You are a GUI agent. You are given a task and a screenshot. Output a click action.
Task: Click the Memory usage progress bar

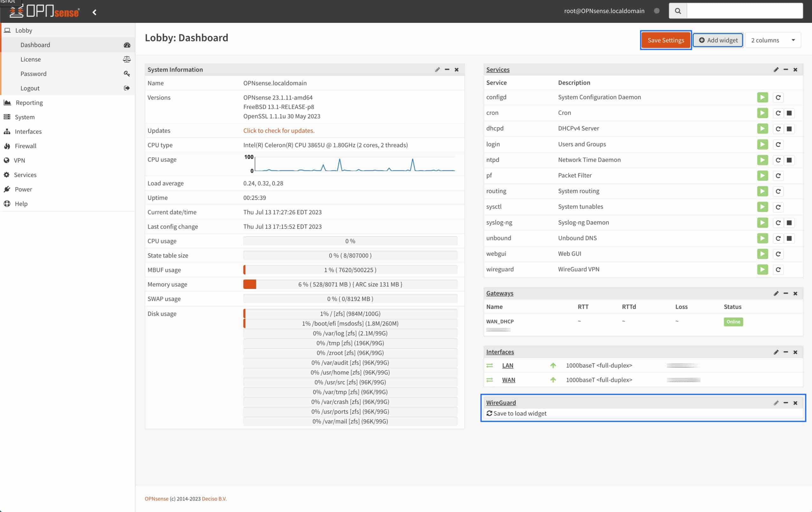[350, 284]
